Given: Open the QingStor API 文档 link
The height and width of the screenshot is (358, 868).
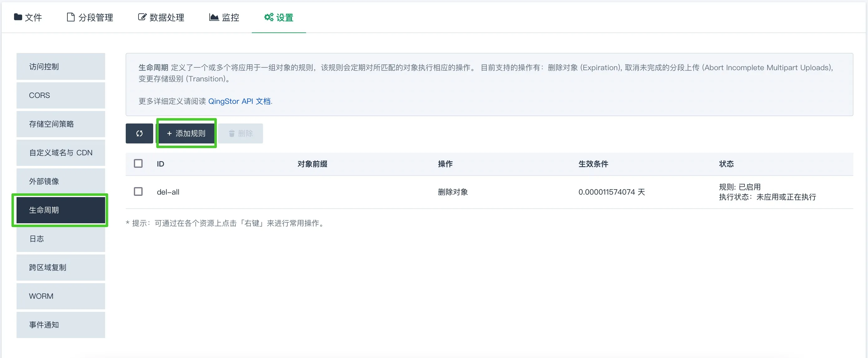Looking at the screenshot, I should 239,101.
